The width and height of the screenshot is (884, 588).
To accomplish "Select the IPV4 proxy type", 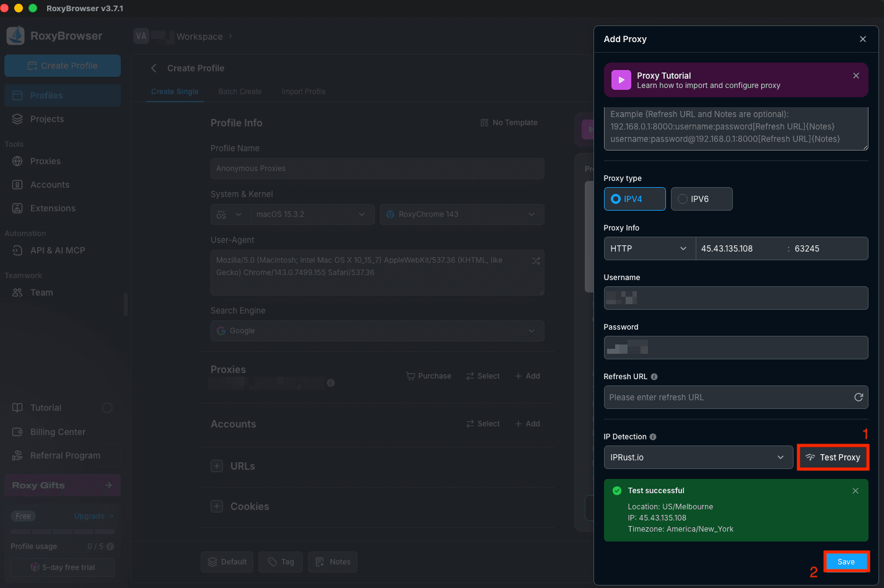I will tap(634, 199).
